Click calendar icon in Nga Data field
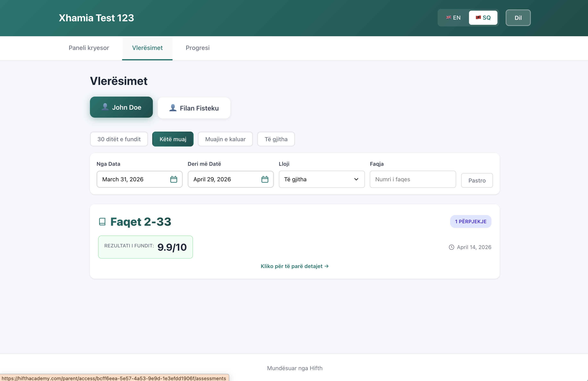588x381 pixels. point(174,179)
